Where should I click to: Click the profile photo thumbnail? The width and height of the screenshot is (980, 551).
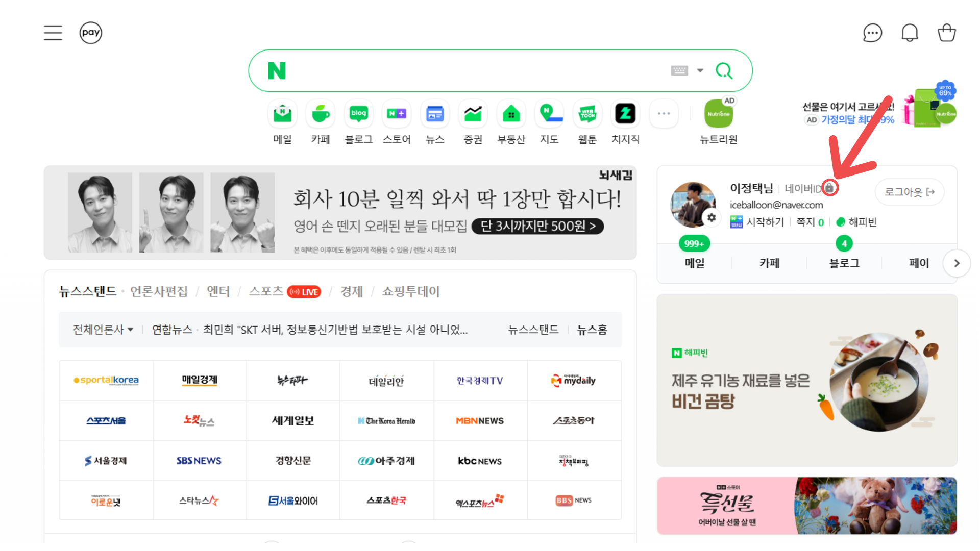point(693,204)
